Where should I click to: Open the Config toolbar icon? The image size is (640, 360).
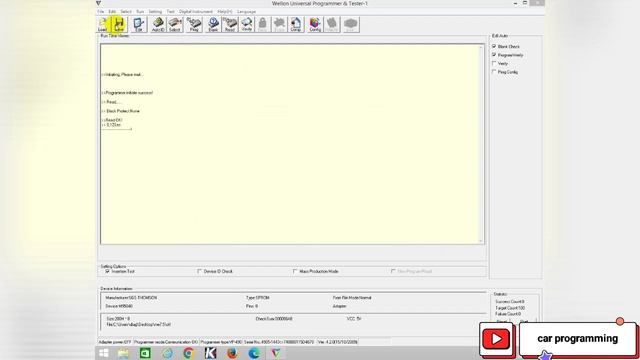315,24
